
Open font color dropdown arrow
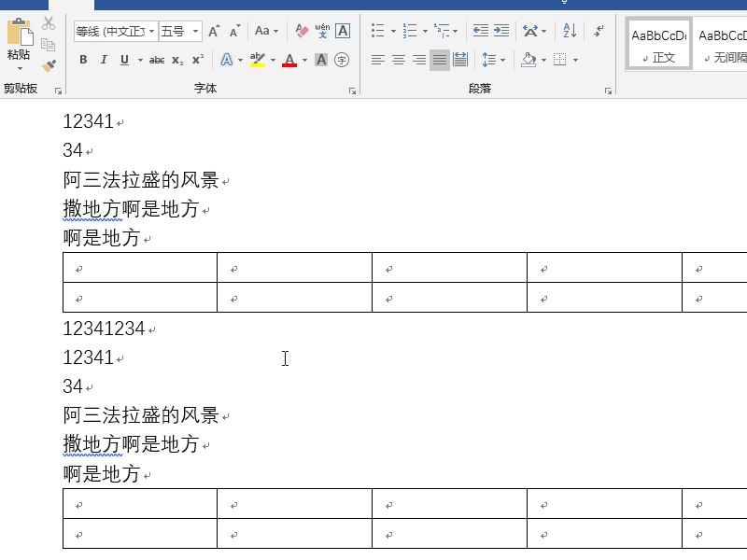305,60
